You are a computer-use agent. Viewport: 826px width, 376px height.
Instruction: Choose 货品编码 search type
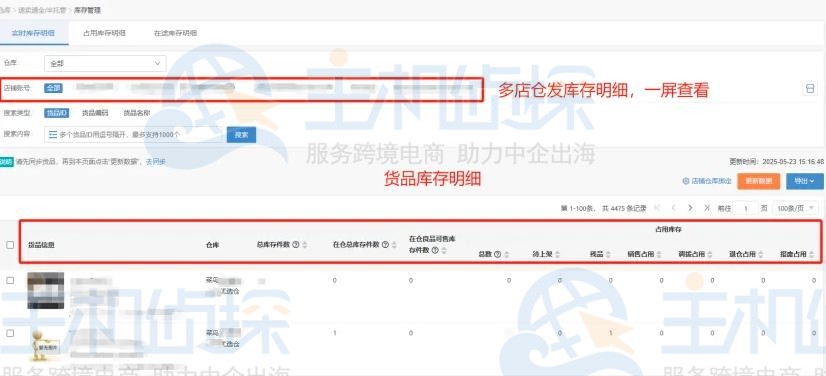tap(95, 113)
